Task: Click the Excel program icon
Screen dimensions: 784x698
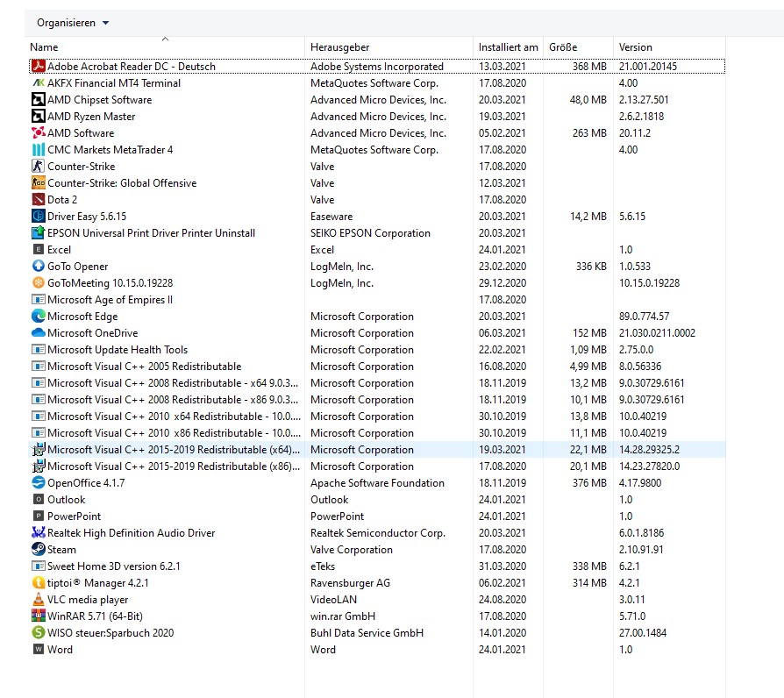Action: pos(38,250)
